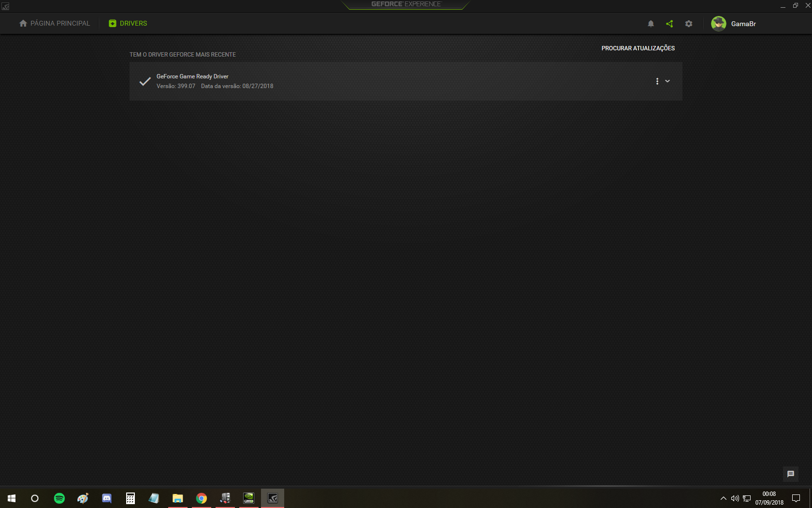
Task: Open File Explorer from the taskbar
Action: pos(178,498)
